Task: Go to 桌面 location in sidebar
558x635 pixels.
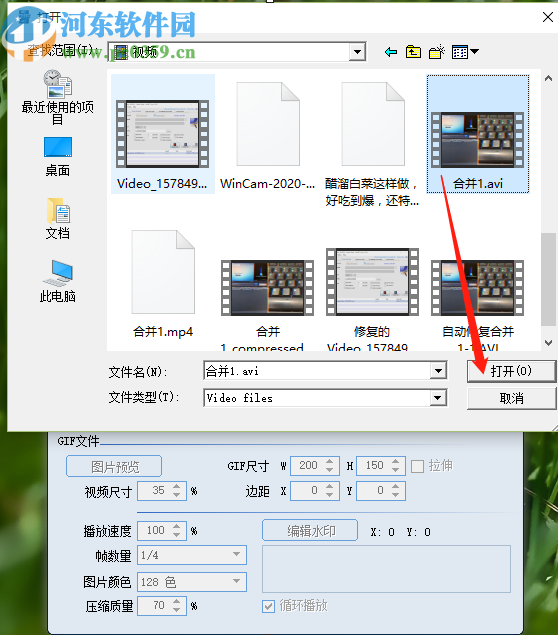Action: coord(58,157)
